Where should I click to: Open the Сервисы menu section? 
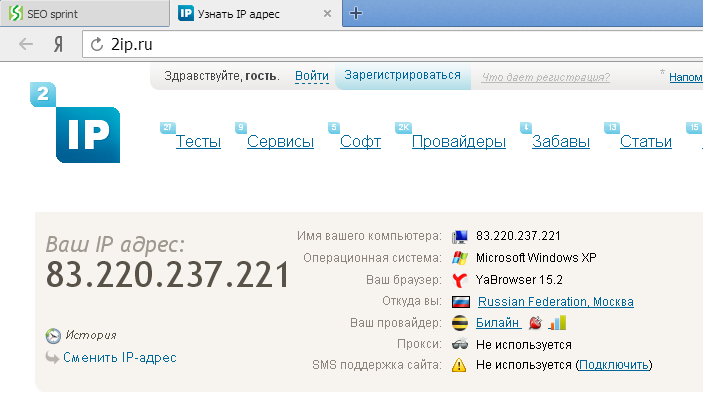tap(280, 142)
